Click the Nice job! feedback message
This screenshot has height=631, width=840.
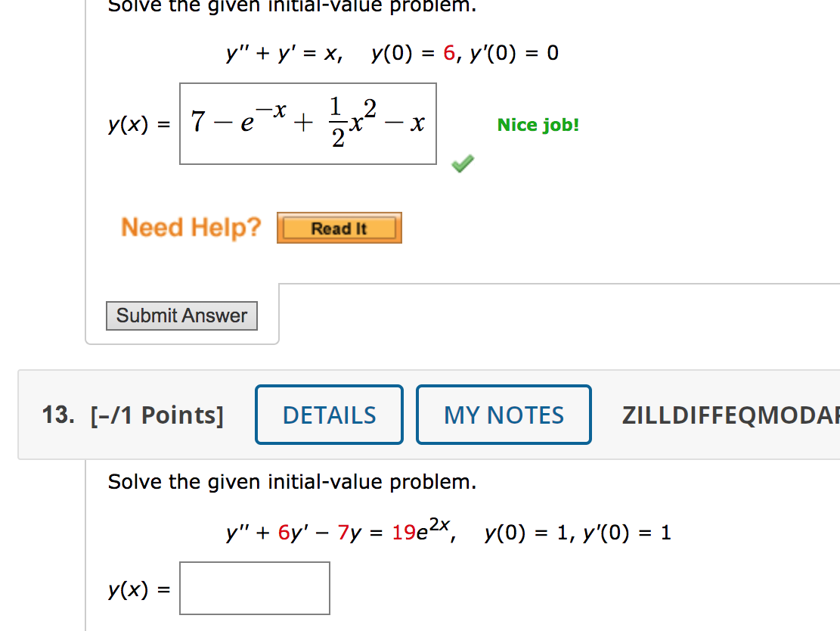538,125
